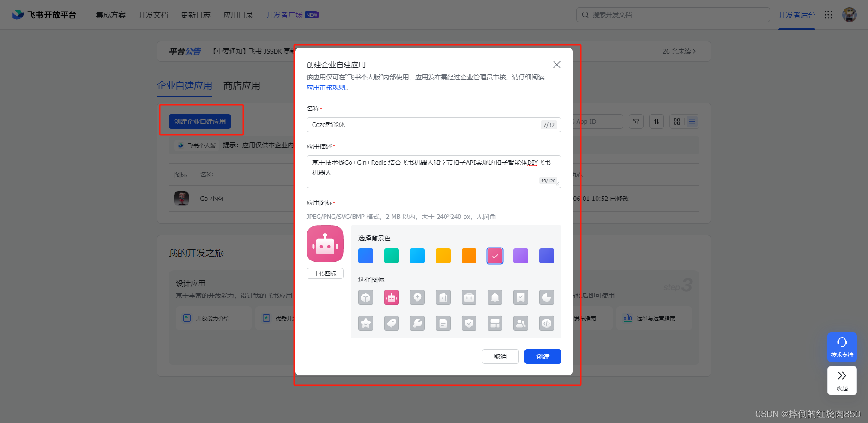Switch to card grid view
This screenshot has height=423, width=868.
tap(677, 121)
